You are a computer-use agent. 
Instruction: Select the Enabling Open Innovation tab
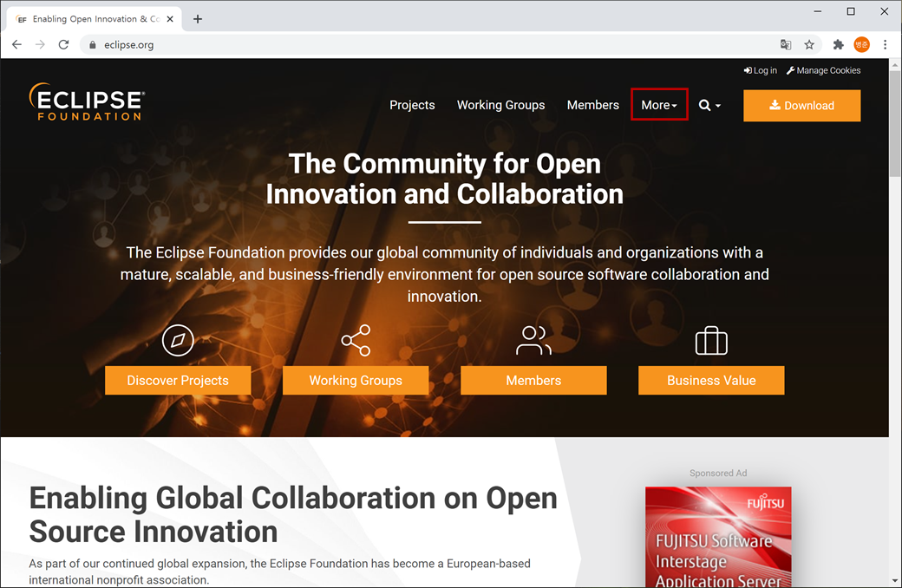(95, 19)
